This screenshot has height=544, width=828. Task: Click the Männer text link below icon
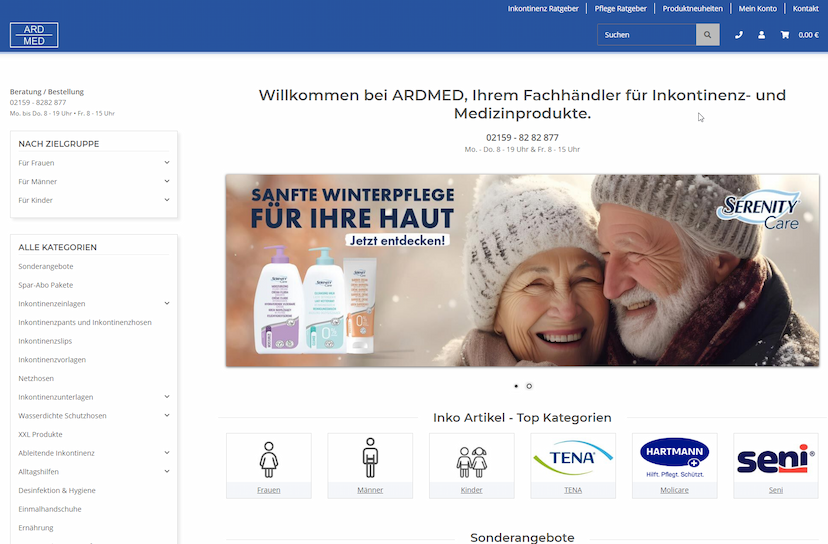(x=370, y=490)
